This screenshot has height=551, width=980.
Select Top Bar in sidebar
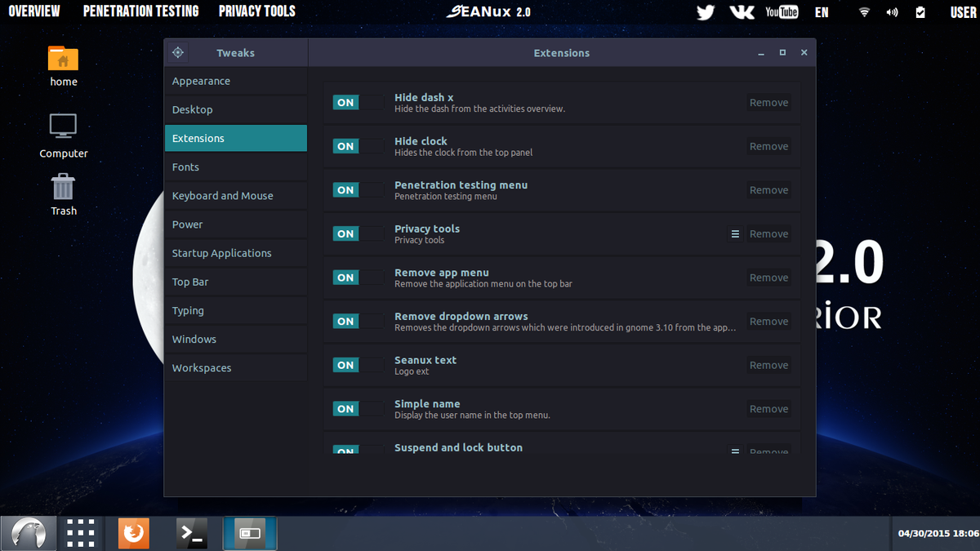(235, 282)
